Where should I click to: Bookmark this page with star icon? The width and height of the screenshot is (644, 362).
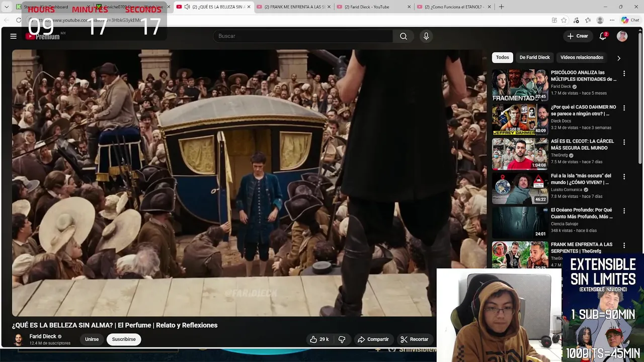click(x=564, y=20)
